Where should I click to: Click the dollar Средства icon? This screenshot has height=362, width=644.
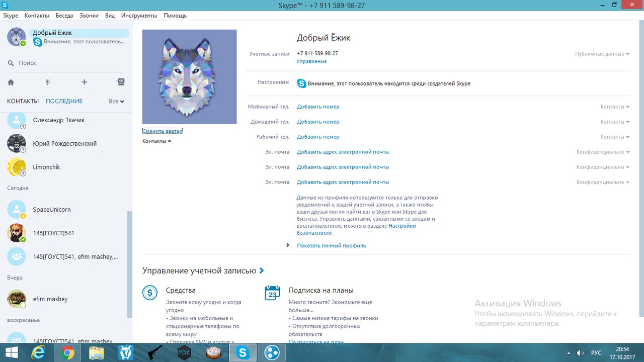150,293
